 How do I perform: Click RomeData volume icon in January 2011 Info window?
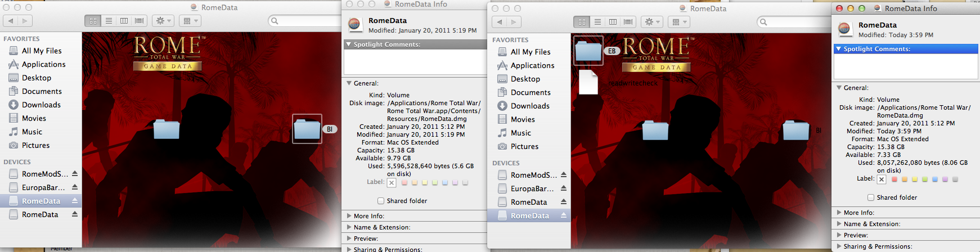click(354, 25)
